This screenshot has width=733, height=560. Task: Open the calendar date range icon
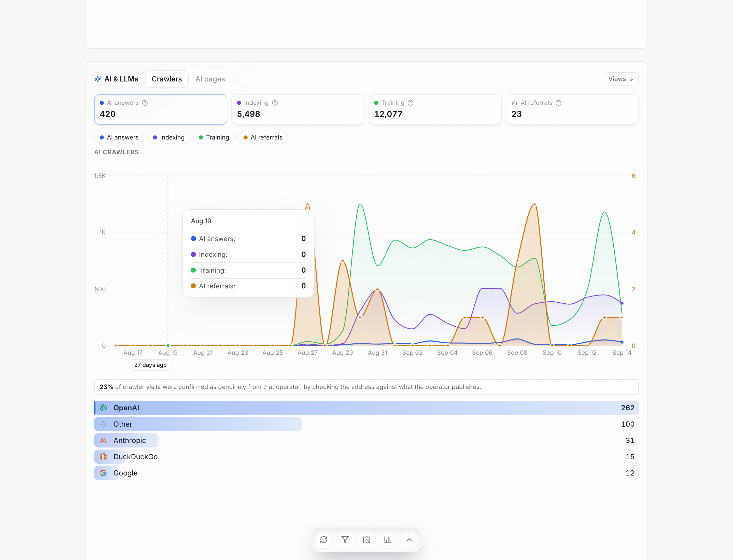pos(366,540)
